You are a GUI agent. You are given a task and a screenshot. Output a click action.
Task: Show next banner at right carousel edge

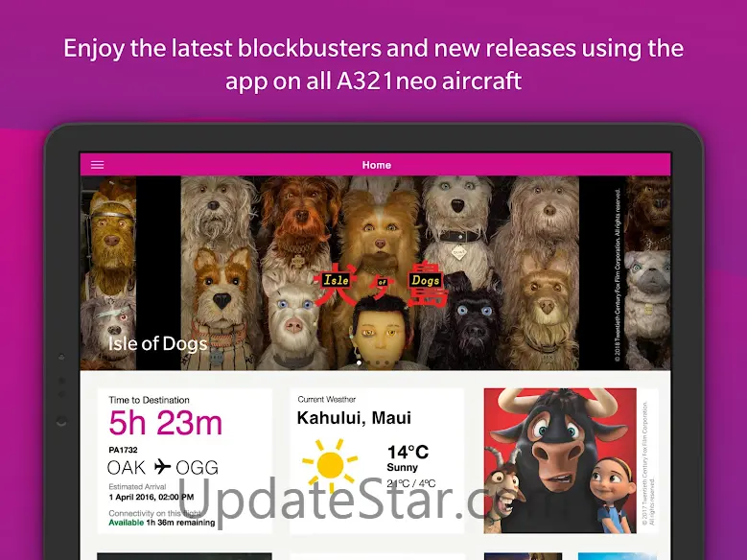pos(647,273)
